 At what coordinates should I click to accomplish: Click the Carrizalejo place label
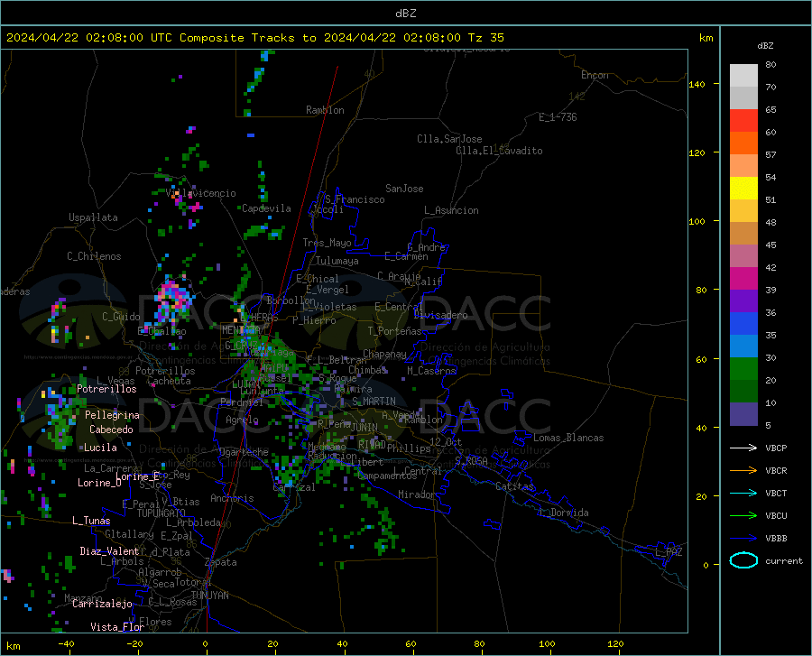102,604
